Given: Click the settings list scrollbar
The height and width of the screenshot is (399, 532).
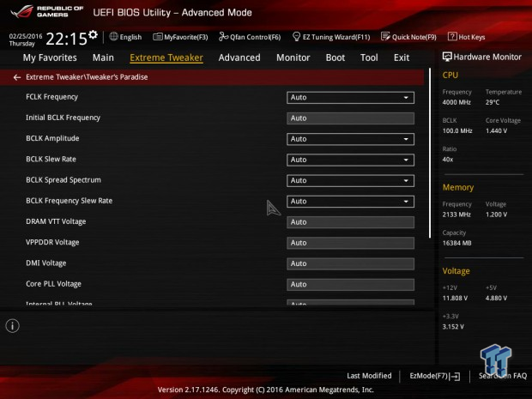Looking at the screenshot, I should coord(430,153).
